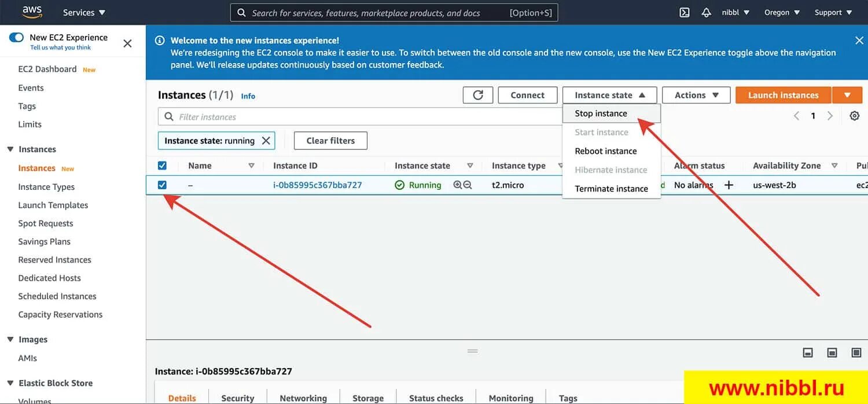Collapse the Instance state dropdown
Image resolution: width=868 pixels, height=404 pixels.
click(609, 95)
